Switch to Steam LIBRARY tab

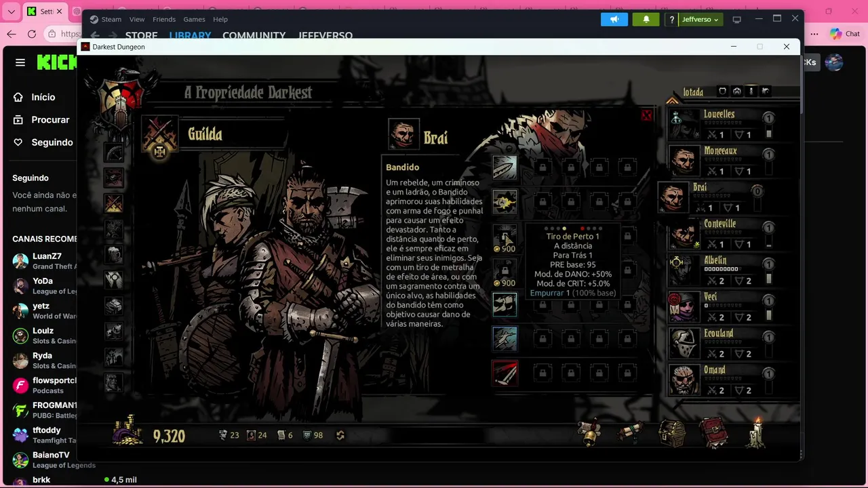[190, 35]
